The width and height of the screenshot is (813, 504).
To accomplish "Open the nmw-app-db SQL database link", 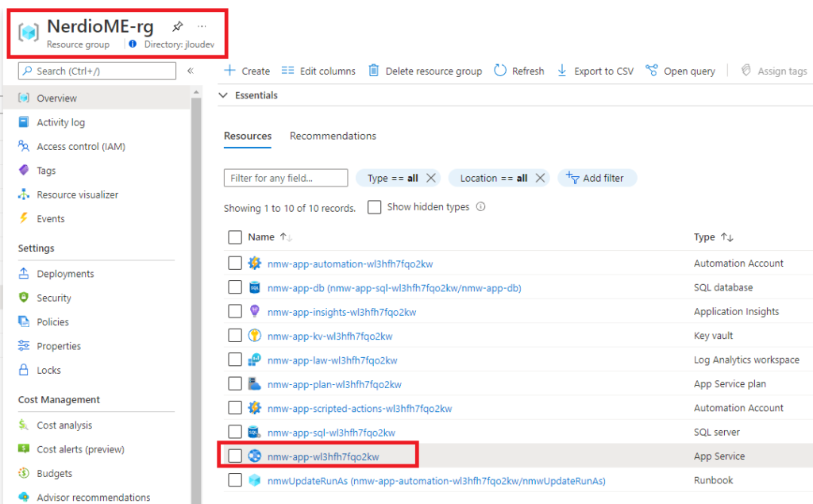I will [x=394, y=288].
